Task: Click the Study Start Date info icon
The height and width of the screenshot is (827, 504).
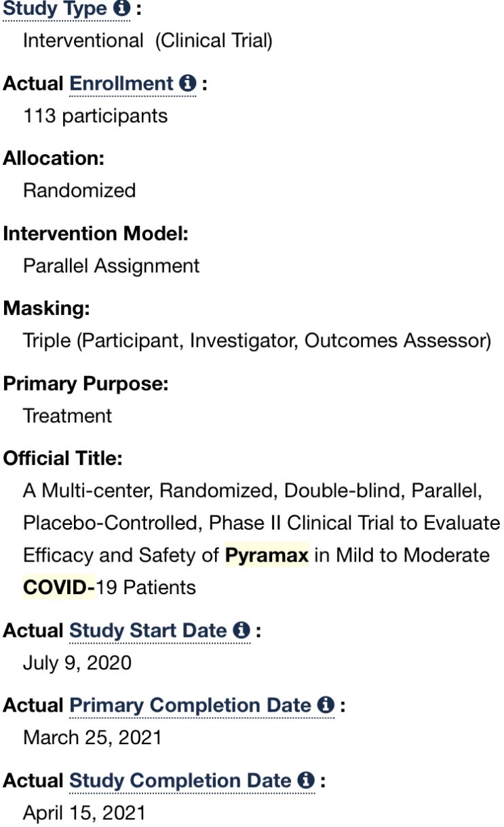Action: 241,630
